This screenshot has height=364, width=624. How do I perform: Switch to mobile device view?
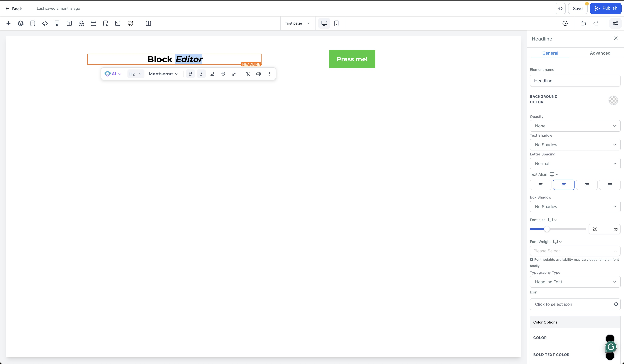pyautogui.click(x=336, y=23)
